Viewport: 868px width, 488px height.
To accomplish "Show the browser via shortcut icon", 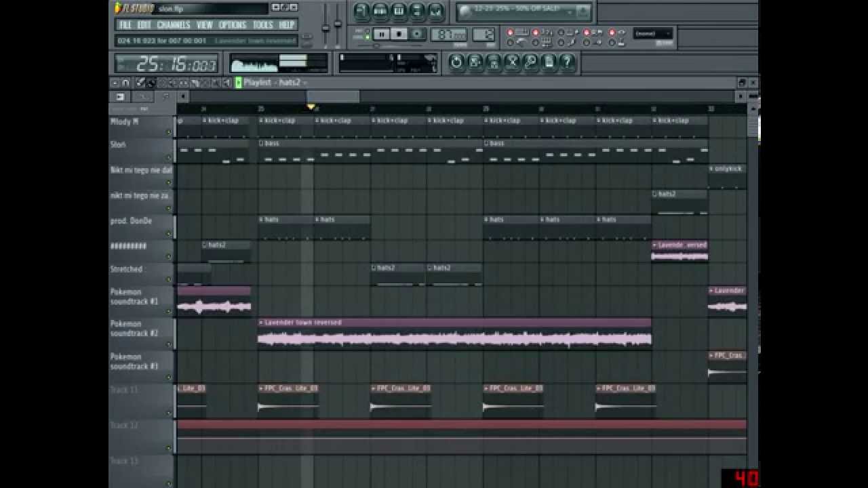I will coord(417,10).
